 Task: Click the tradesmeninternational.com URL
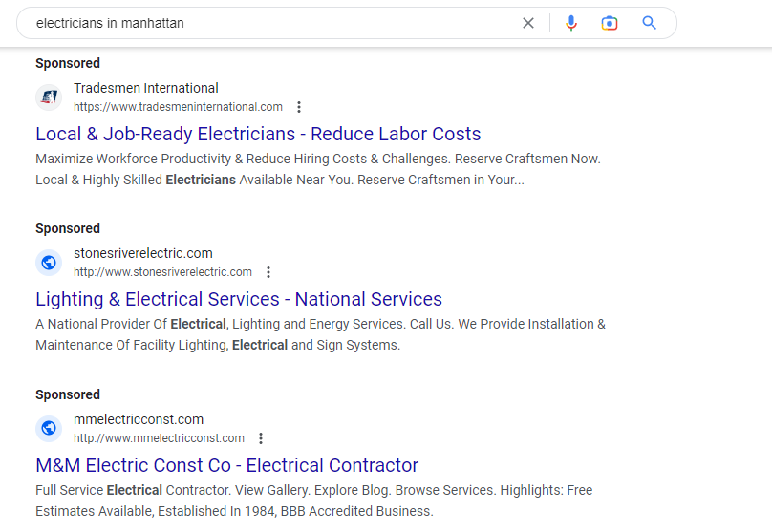(x=178, y=107)
